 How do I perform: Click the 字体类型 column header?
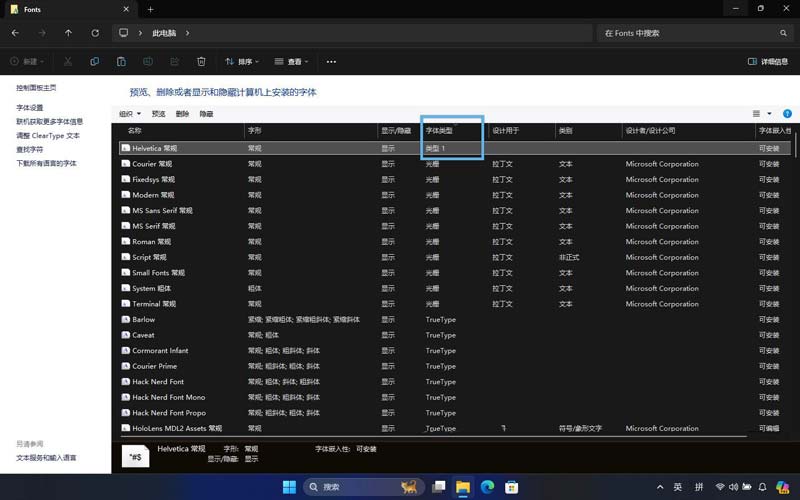440,131
